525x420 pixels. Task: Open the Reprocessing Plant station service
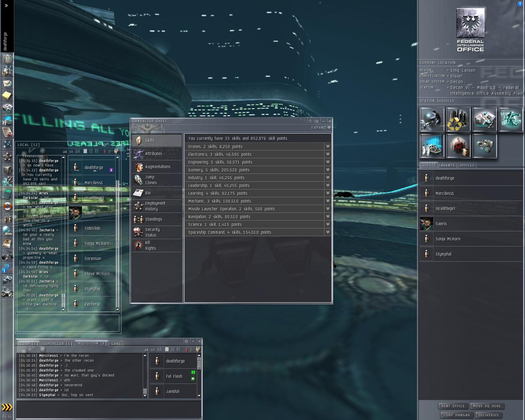[459, 119]
